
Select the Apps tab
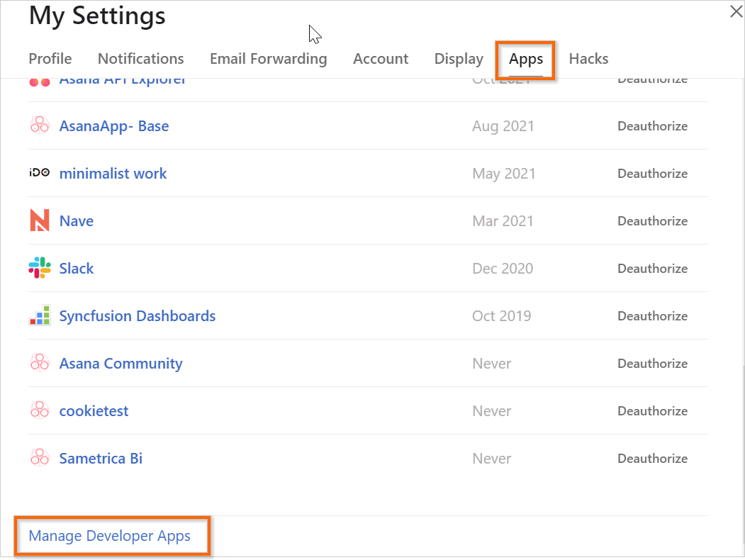525,60
